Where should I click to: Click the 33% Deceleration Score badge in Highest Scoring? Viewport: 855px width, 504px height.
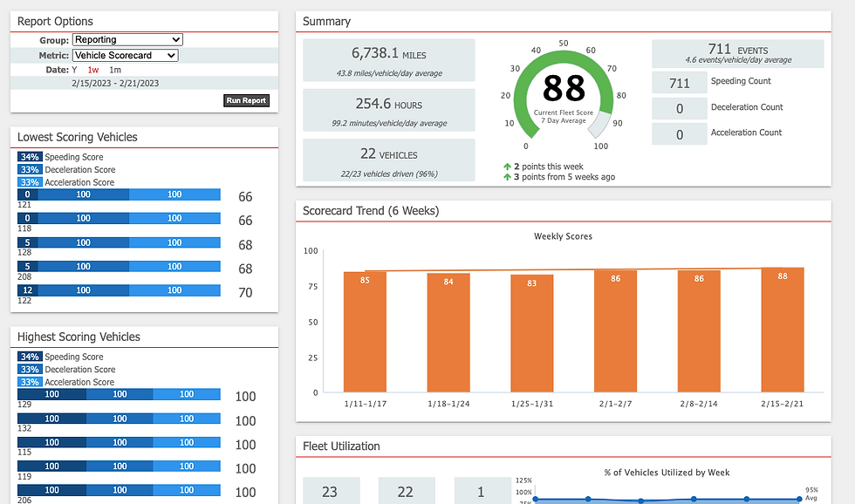(x=30, y=370)
